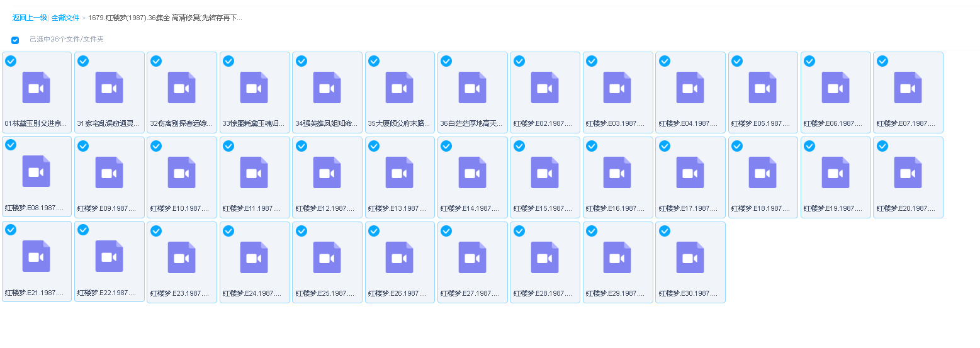Select the 红楼梦.E11.1987 file tile
Viewport: 980px width, 348px height.
pos(254,177)
